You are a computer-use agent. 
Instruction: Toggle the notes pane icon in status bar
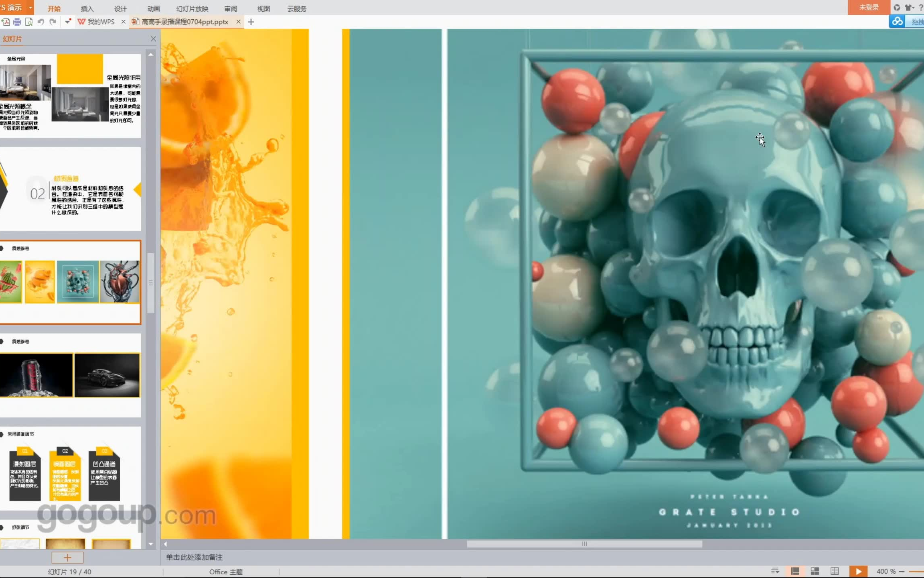(775, 571)
